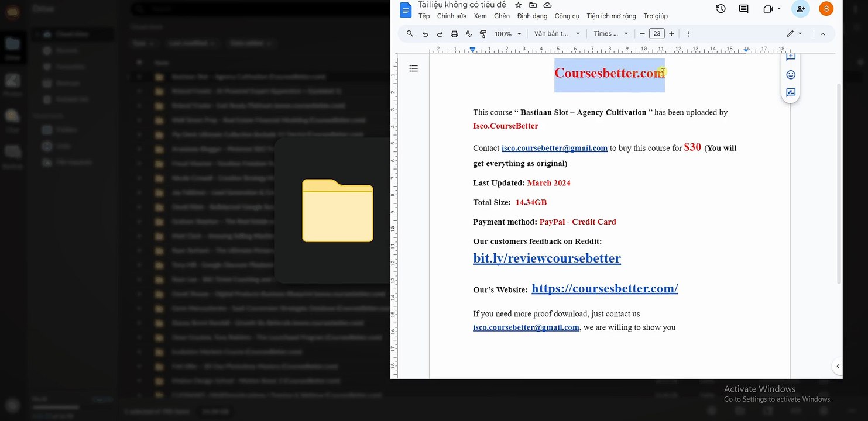868x421 pixels.
Task: Open the Google Docs home icon
Action: click(406, 10)
